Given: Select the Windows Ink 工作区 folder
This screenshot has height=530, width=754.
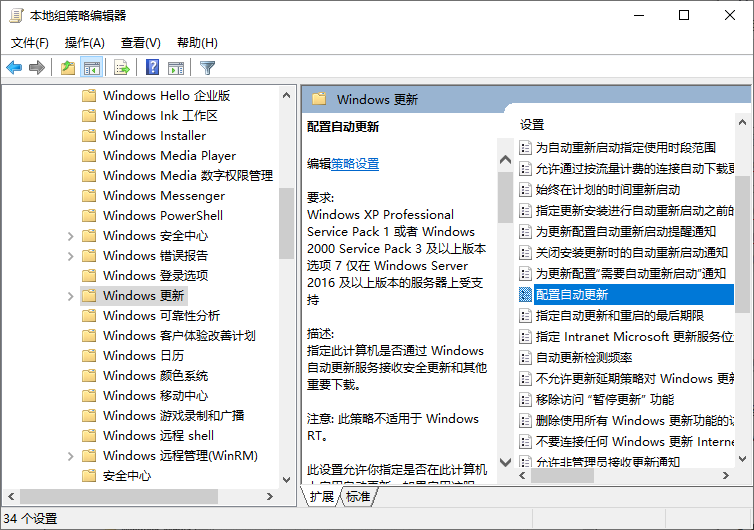Looking at the screenshot, I should [x=160, y=115].
